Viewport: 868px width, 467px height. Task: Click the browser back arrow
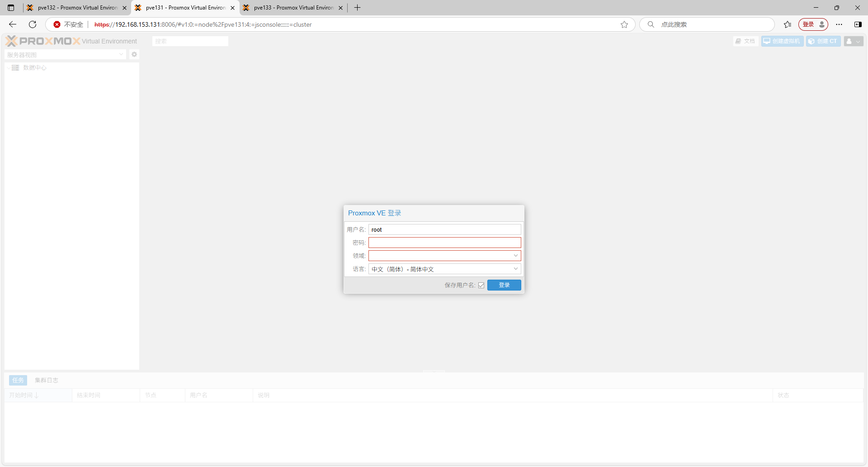pos(13,24)
